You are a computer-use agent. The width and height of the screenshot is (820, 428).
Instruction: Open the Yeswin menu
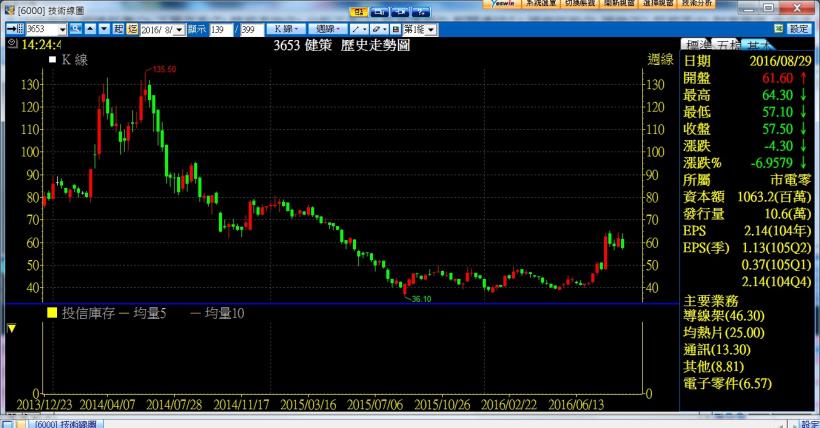point(503,3)
